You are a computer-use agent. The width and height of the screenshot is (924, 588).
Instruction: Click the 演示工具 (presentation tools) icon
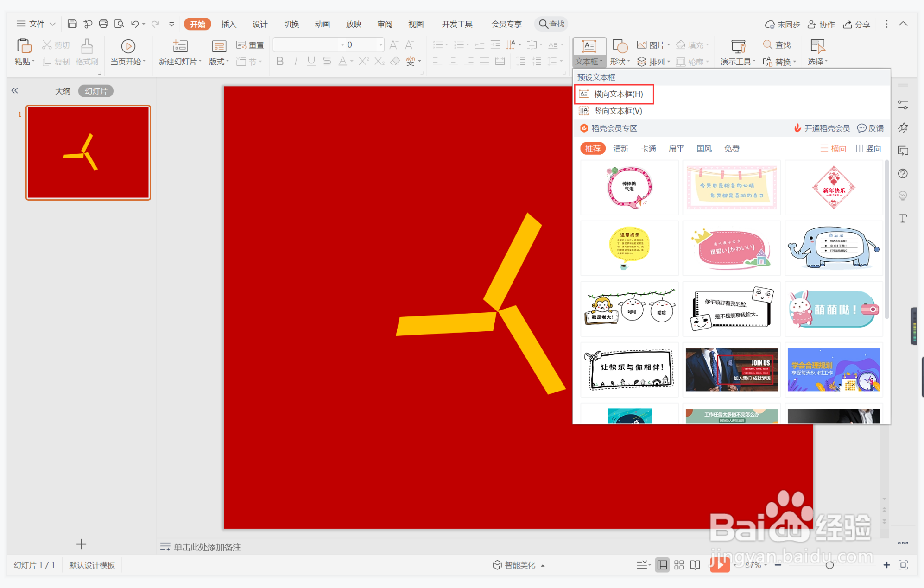[738, 46]
